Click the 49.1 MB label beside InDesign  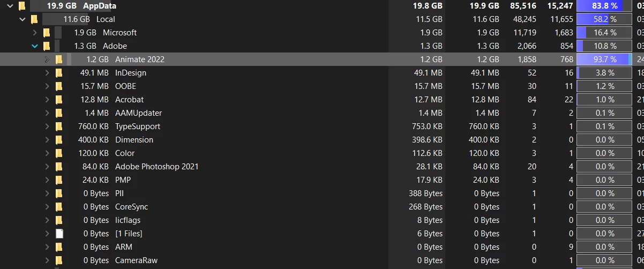click(x=94, y=73)
